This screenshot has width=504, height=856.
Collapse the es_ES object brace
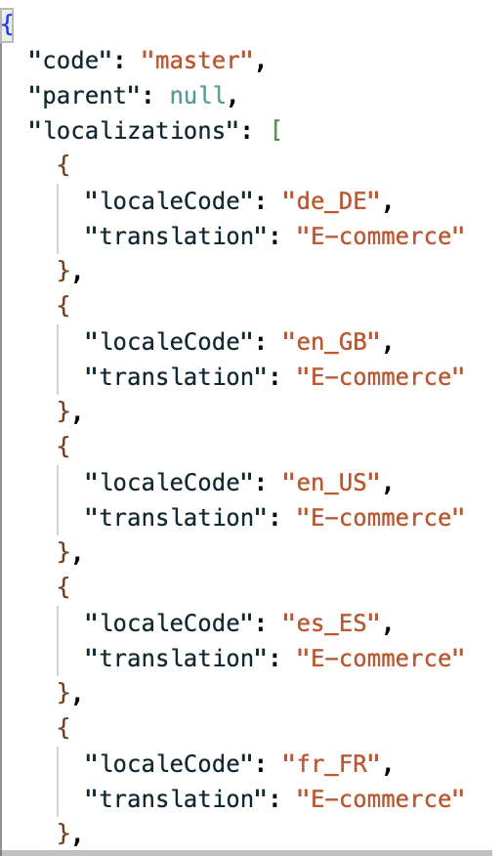(63, 587)
